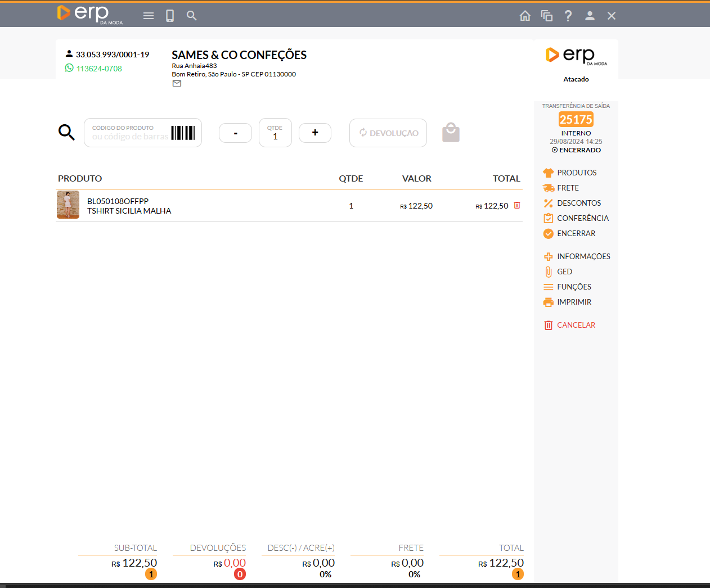Click the CANCELAR link in sidebar
The height and width of the screenshot is (588, 710).
(x=576, y=325)
